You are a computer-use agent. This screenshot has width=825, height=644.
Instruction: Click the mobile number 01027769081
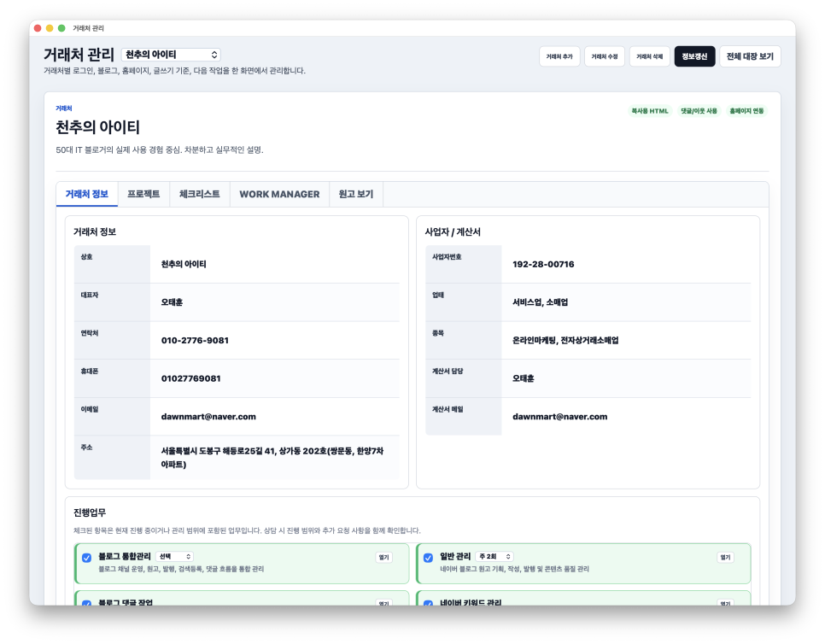click(191, 378)
